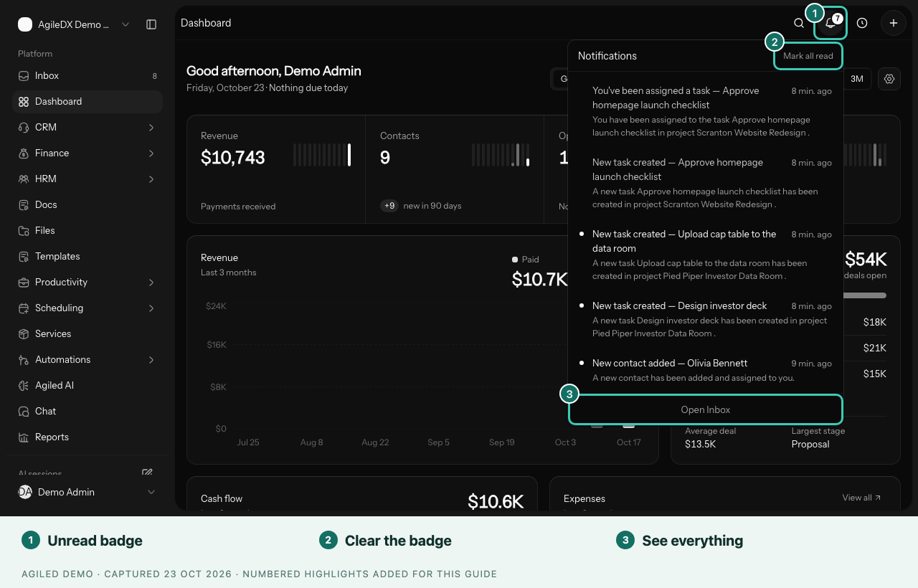This screenshot has width=918, height=588.
Task: Click the $10.6K Cash flow value
Action: pos(496,501)
